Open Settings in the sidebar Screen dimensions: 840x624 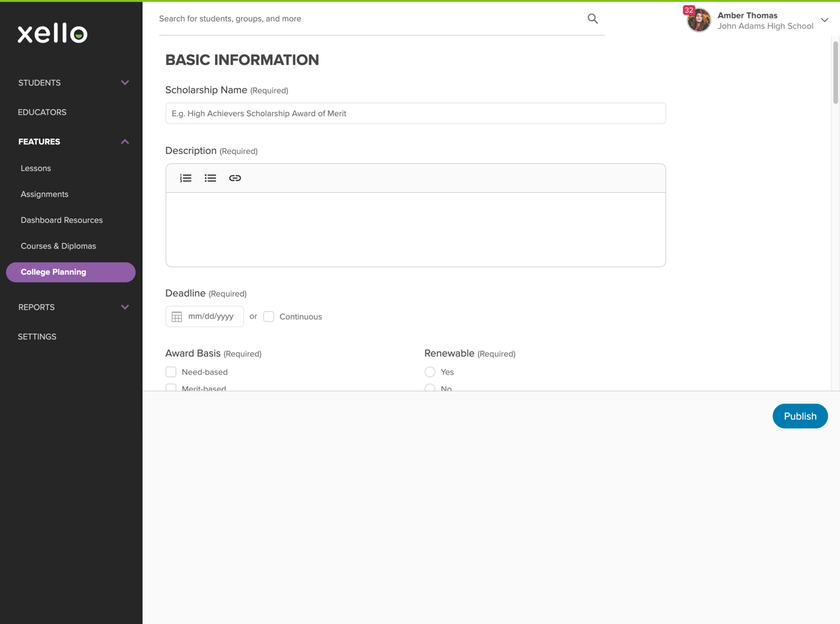[x=37, y=337]
